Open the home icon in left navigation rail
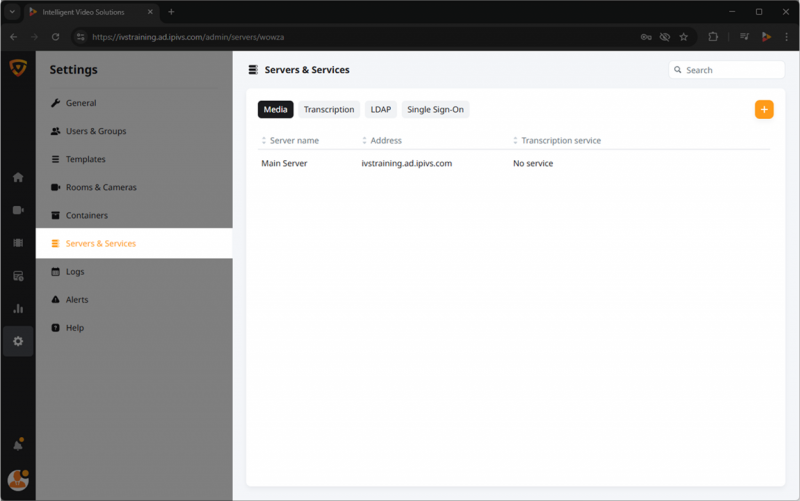Viewport: 800px width, 501px height. pos(18,177)
